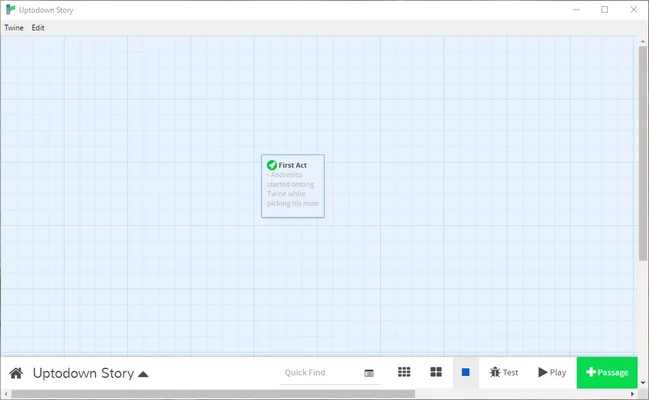This screenshot has width=649, height=400.
Task: Maximize the Uptodown Story window
Action: [x=605, y=10]
